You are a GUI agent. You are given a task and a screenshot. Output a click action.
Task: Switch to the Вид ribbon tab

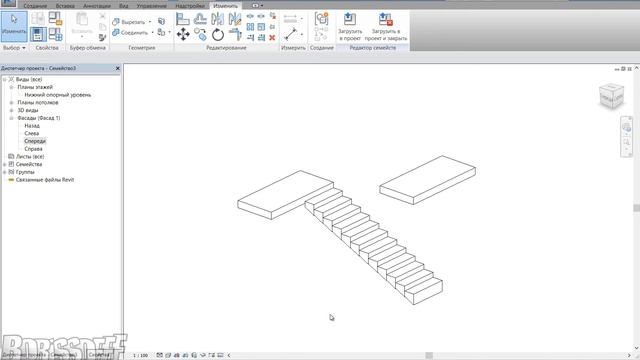[124, 6]
